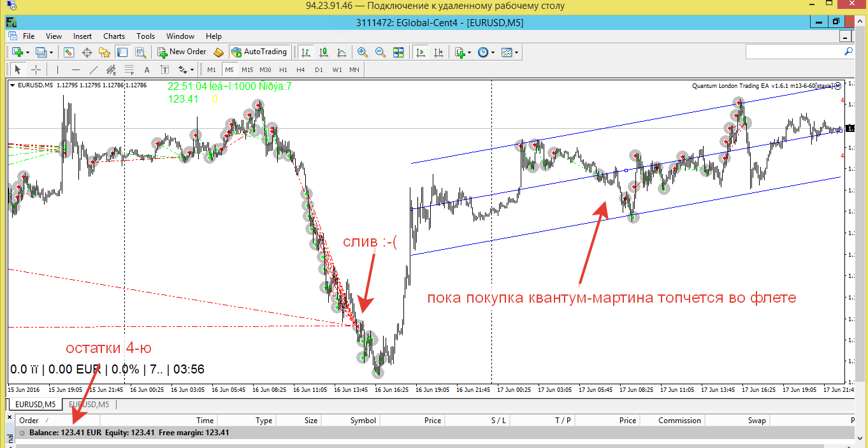Select the Text tool A
Screen dimensions: 868x448
click(x=147, y=69)
